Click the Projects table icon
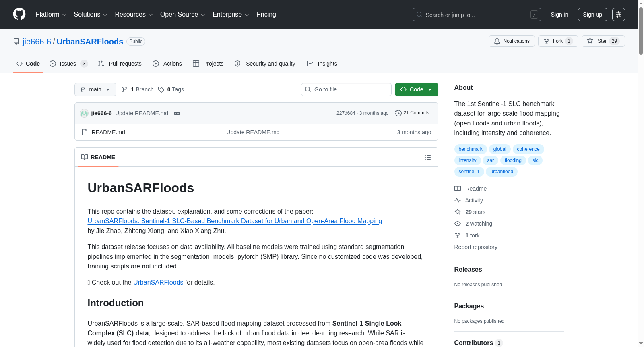This screenshot has height=347, width=644. pos(196,64)
